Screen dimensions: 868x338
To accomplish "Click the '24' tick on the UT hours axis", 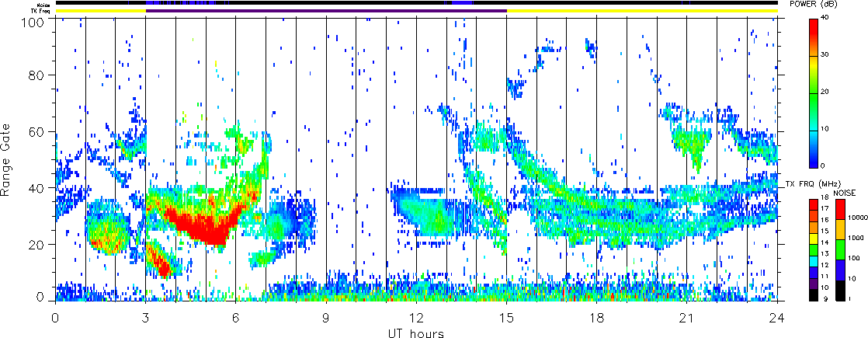I will (x=777, y=318).
